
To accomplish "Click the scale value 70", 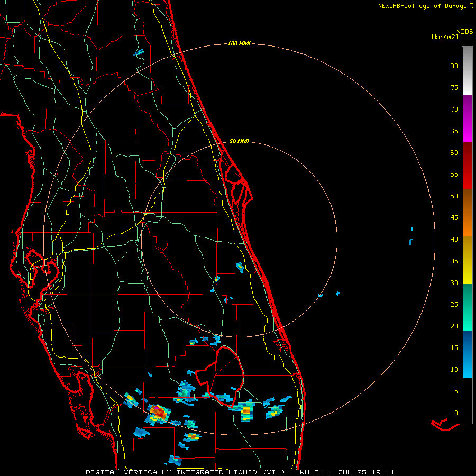I will [x=454, y=109].
